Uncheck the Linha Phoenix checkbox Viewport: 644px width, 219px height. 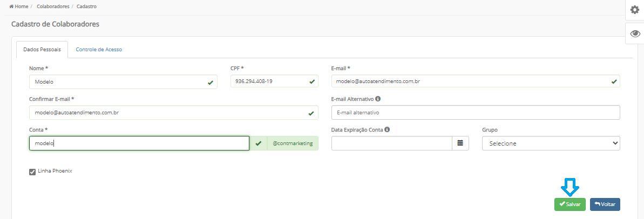pos(32,172)
